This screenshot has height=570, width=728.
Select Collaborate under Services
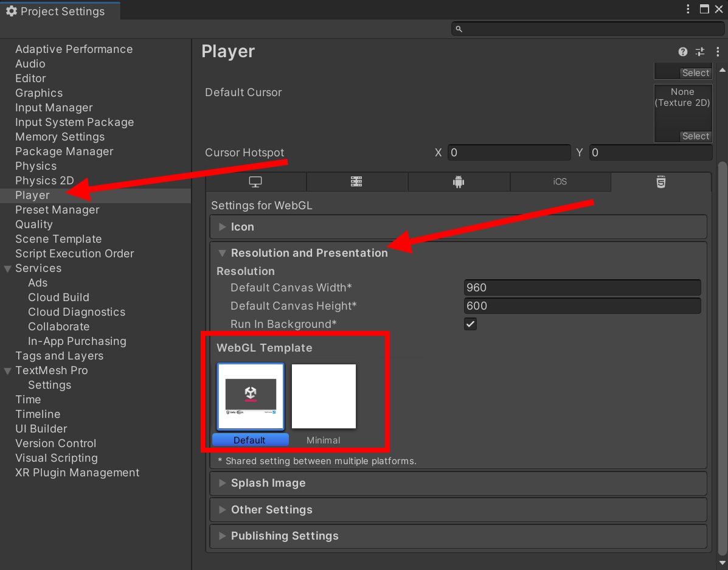(x=58, y=327)
